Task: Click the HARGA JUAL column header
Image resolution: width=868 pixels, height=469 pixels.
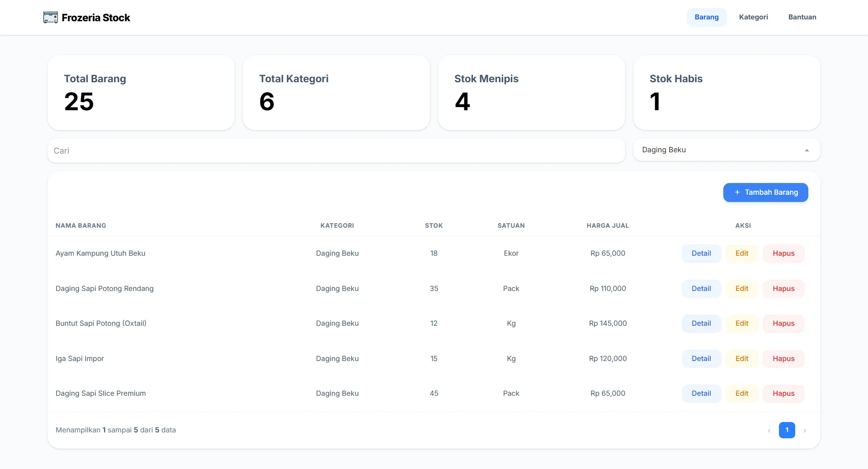Action: coord(608,226)
